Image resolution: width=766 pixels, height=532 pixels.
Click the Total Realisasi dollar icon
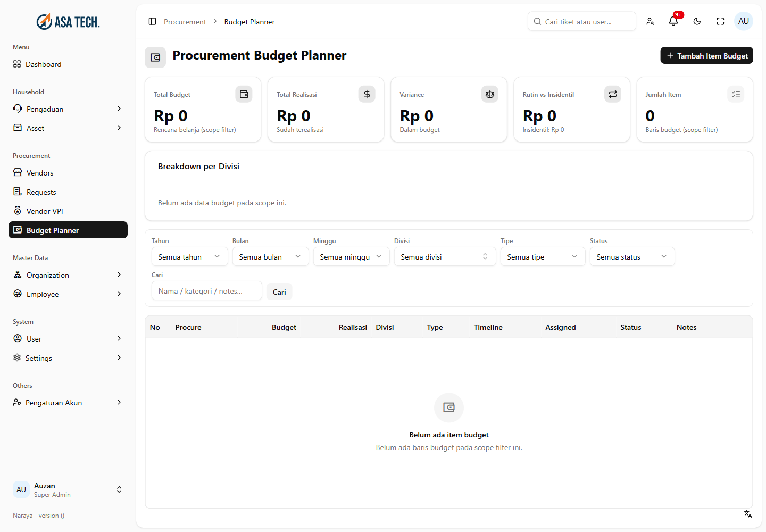click(367, 94)
